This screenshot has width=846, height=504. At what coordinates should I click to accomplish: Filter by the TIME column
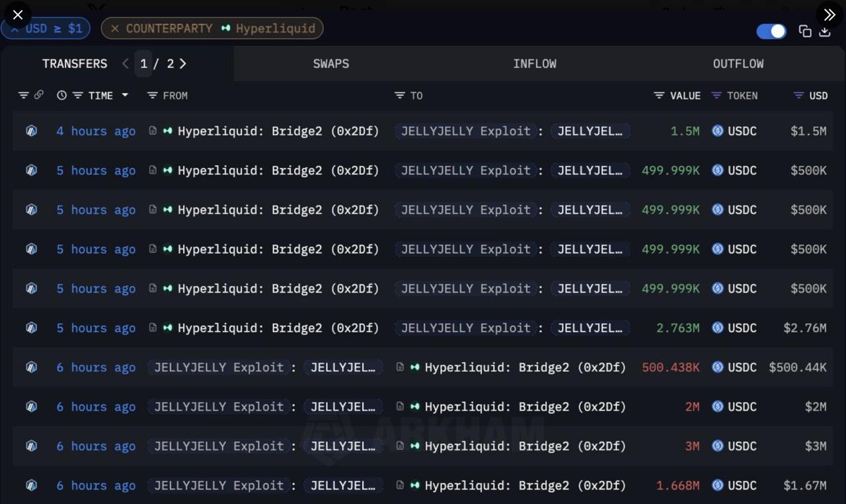(x=77, y=95)
